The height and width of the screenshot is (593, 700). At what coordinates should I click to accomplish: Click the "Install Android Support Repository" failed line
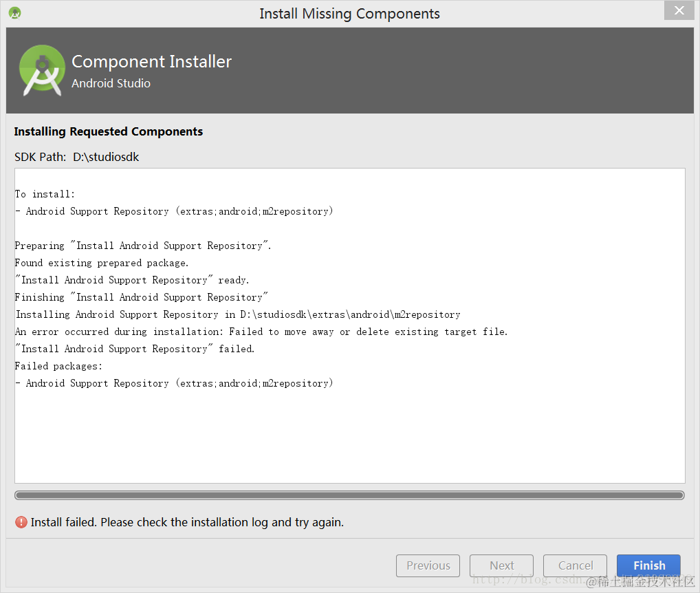coord(134,349)
